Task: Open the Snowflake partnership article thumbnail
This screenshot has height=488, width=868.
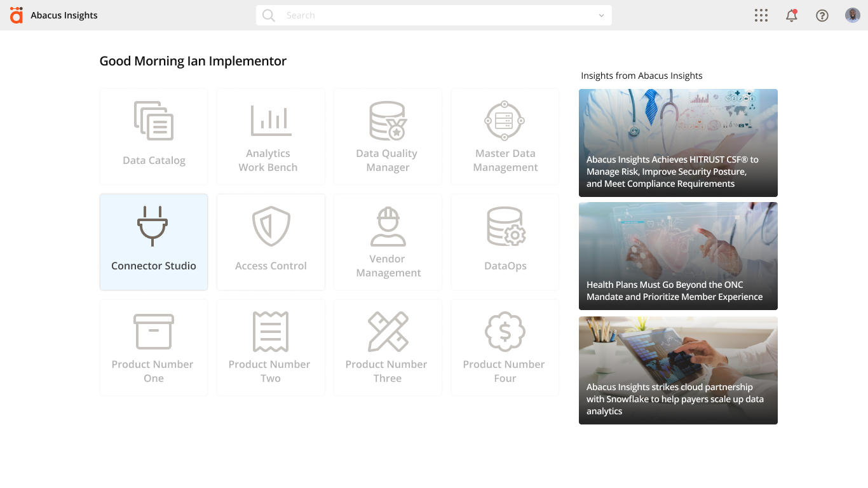Action: click(x=678, y=370)
